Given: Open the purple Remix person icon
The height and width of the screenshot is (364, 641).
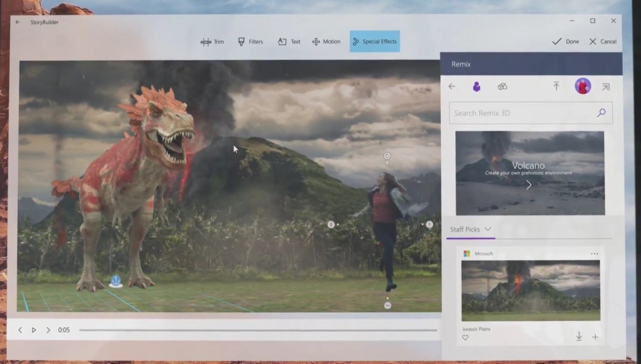Looking at the screenshot, I should (x=476, y=87).
